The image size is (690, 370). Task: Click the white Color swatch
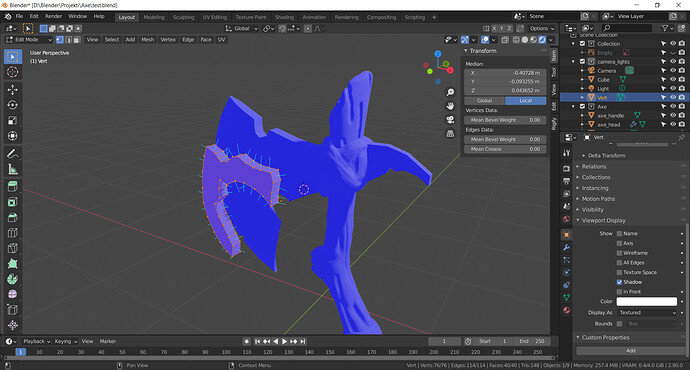click(646, 301)
